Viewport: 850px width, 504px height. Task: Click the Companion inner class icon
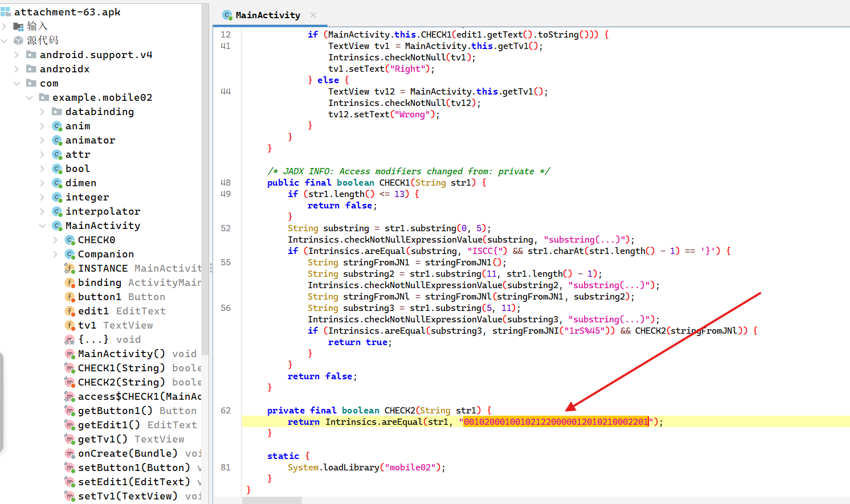tap(70, 254)
